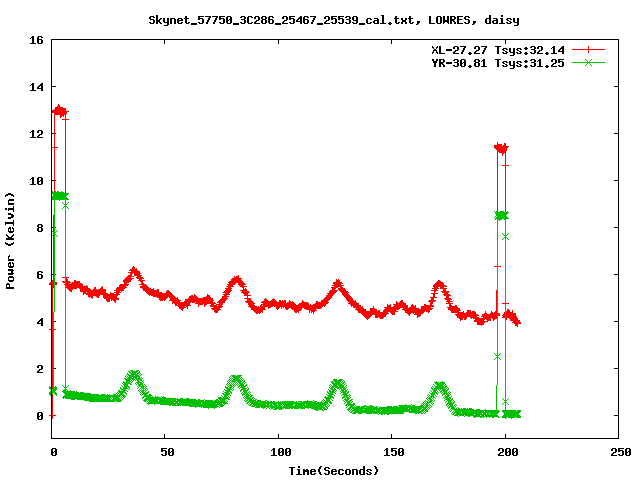Click the x-axis tick label 250
640x480 pixels.
(621, 452)
